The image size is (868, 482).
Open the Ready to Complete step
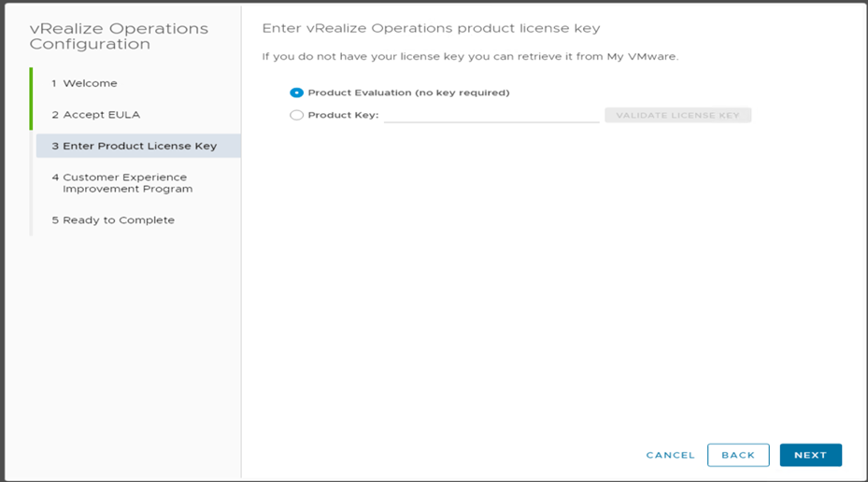pos(113,220)
